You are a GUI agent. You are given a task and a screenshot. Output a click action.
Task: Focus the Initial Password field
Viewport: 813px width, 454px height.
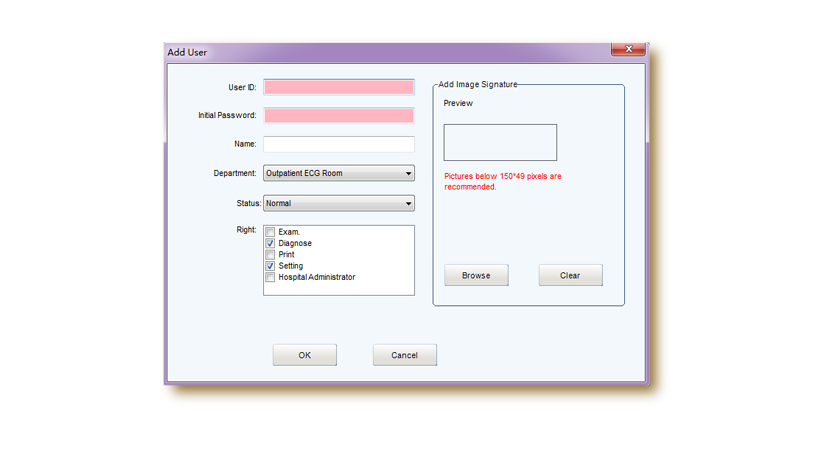coord(338,116)
